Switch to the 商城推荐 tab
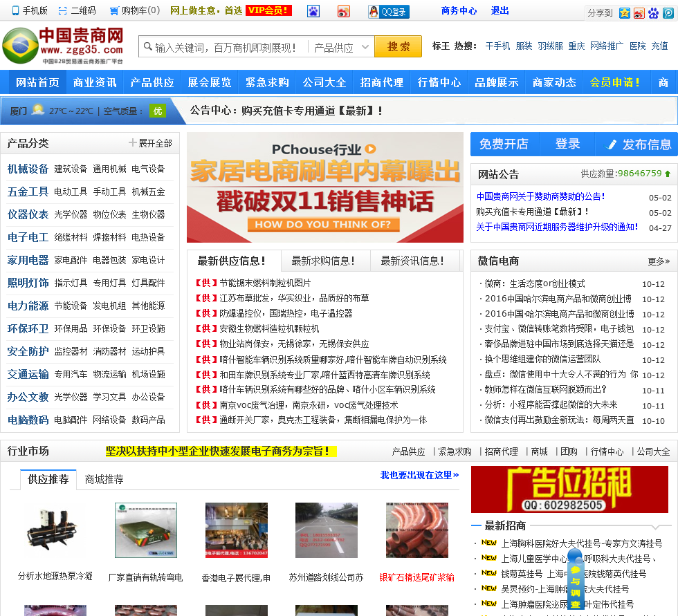 point(104,479)
